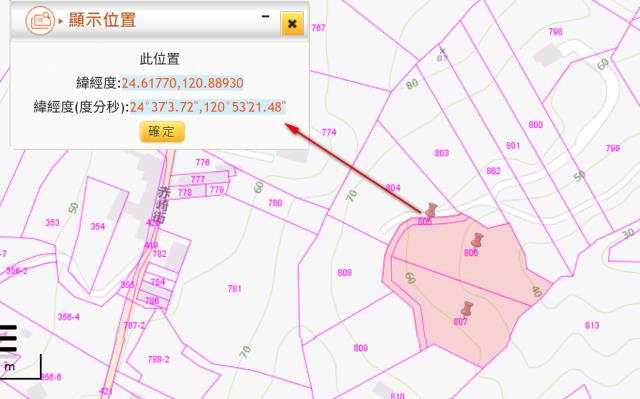Click the 顯示位置 panel header icon

[x=40, y=20]
